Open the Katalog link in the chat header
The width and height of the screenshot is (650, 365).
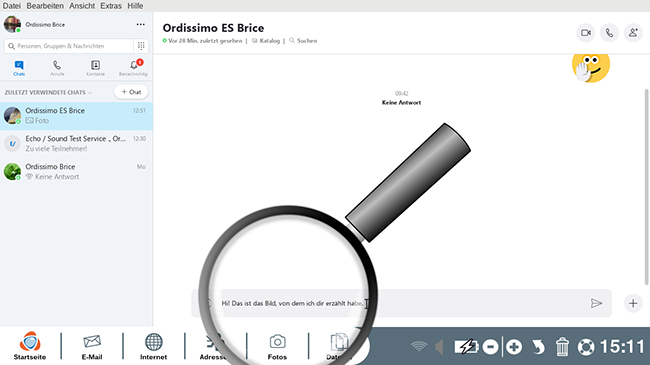(x=266, y=41)
